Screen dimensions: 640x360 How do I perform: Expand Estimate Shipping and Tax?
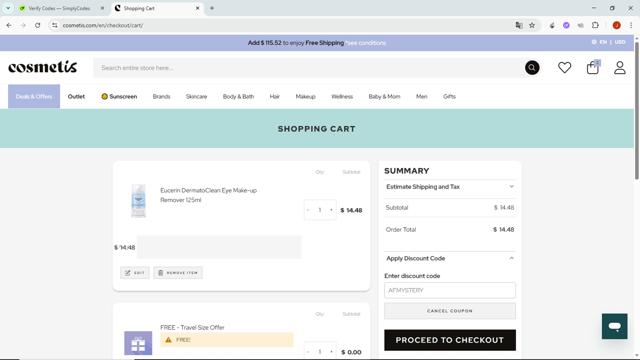click(450, 187)
